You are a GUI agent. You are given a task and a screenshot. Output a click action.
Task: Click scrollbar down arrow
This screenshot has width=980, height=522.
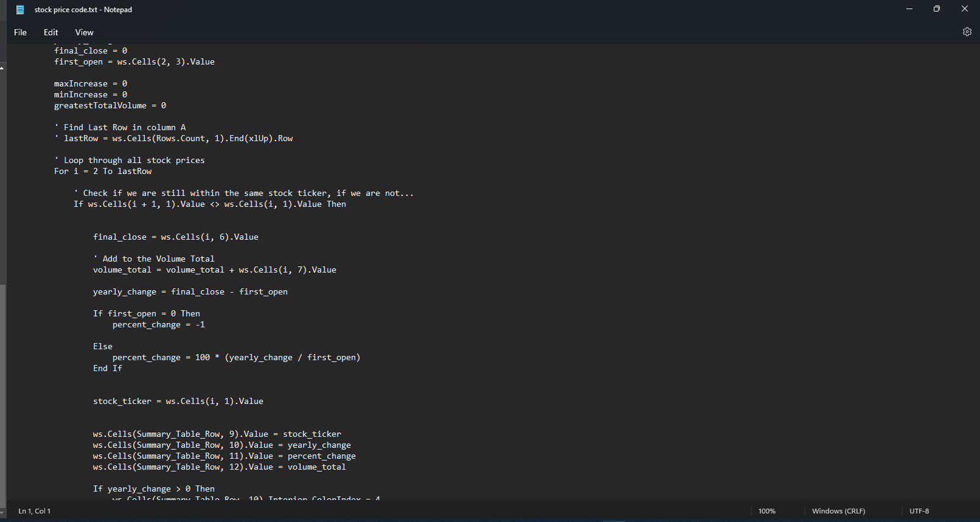pos(2,513)
